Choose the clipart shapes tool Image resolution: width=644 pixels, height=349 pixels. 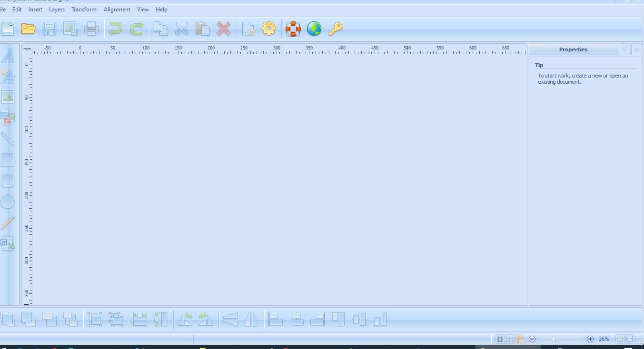8,118
